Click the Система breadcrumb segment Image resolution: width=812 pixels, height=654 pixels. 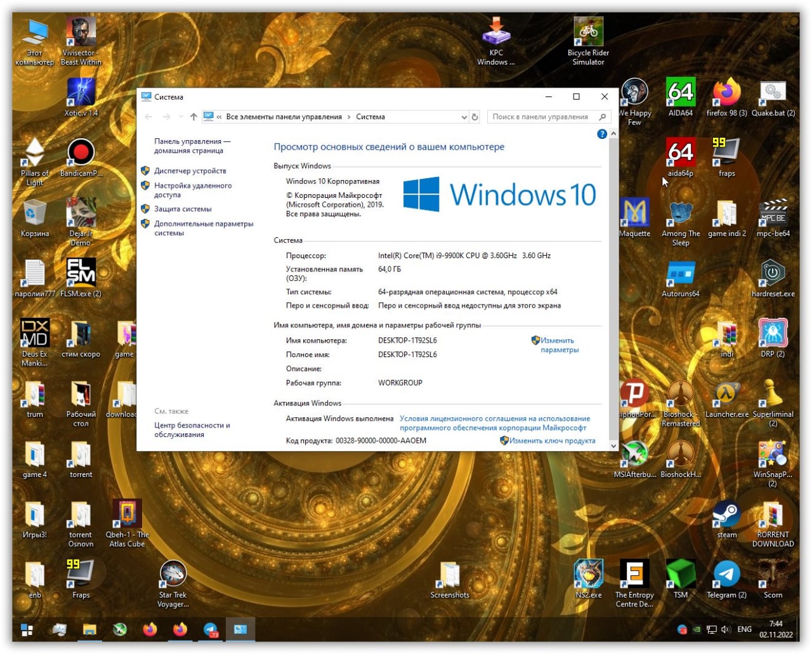[370, 117]
